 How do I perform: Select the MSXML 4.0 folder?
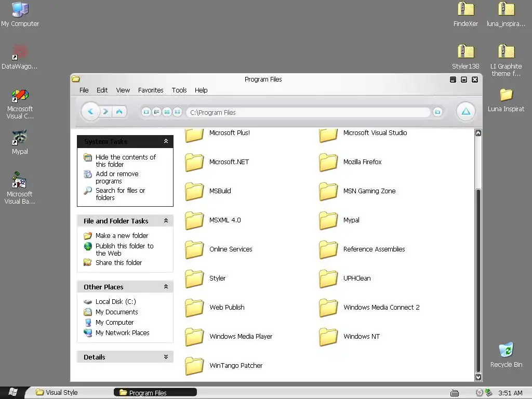coord(213,220)
